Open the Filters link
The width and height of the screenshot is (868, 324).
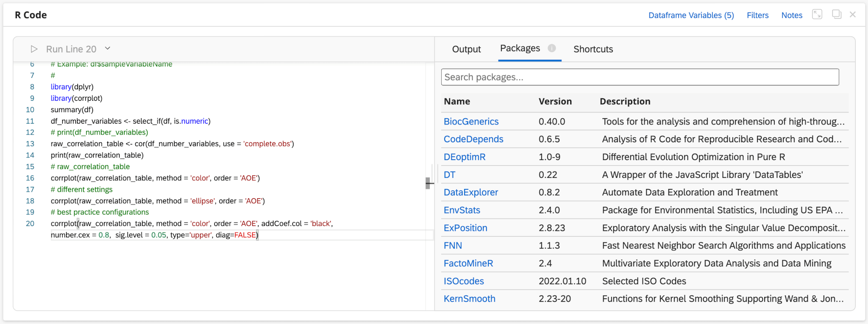pos(757,15)
